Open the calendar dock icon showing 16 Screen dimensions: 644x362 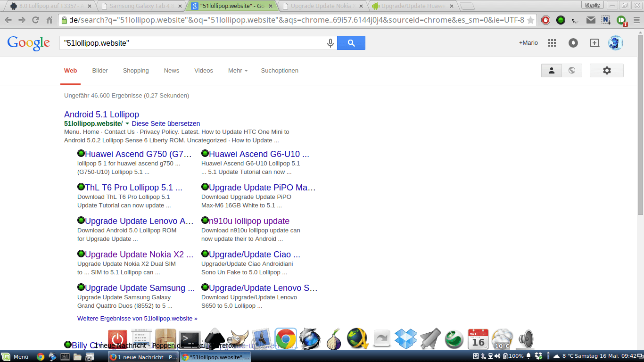pos(478,339)
